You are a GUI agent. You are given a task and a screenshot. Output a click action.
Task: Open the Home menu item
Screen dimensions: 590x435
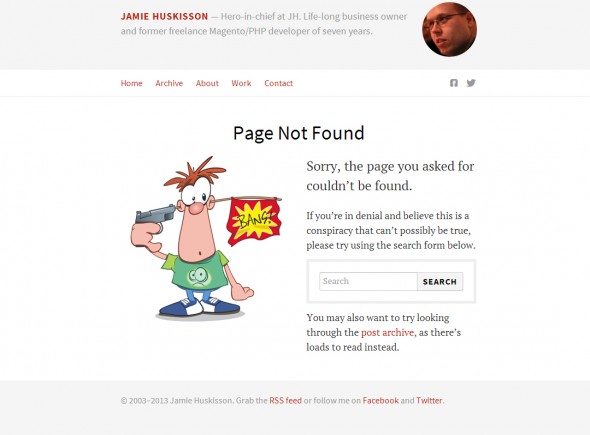131,83
